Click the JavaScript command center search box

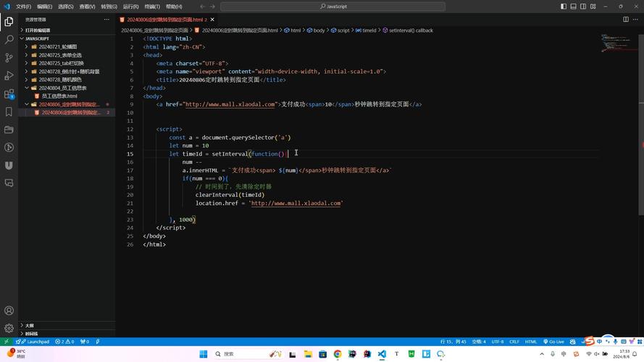[x=334, y=7]
